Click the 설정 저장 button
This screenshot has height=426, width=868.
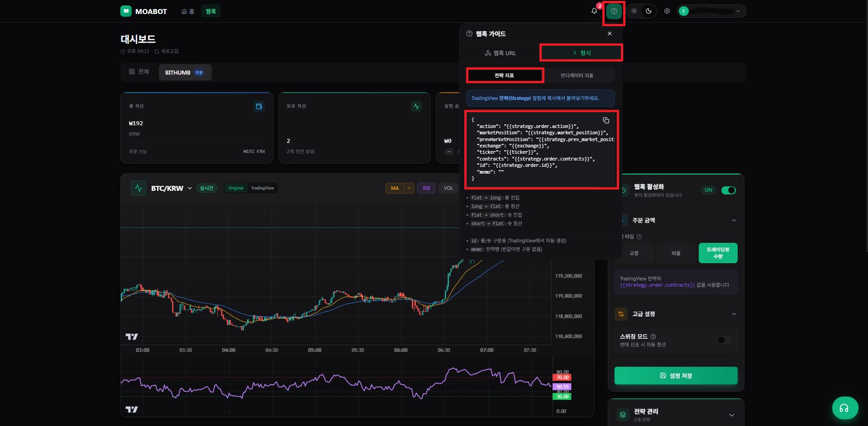[676, 375]
